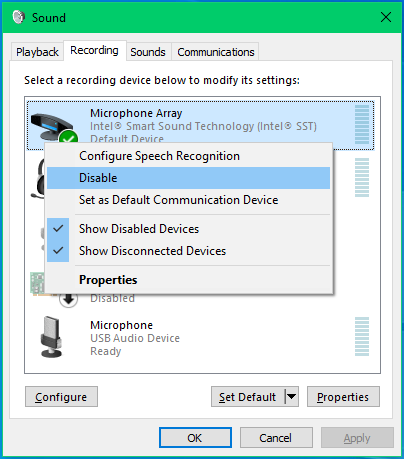Click the Configure button
Viewport: 404px width, 459px height.
coord(61,397)
